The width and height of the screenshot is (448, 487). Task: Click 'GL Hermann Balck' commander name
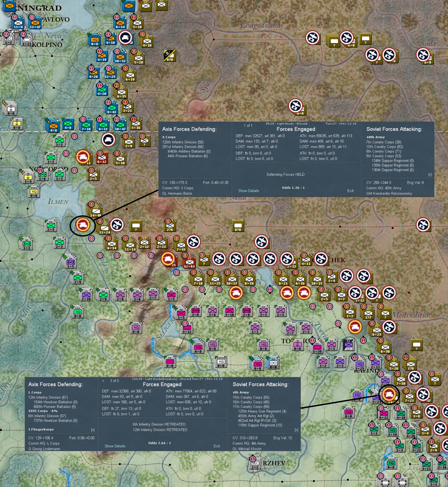[177, 193]
